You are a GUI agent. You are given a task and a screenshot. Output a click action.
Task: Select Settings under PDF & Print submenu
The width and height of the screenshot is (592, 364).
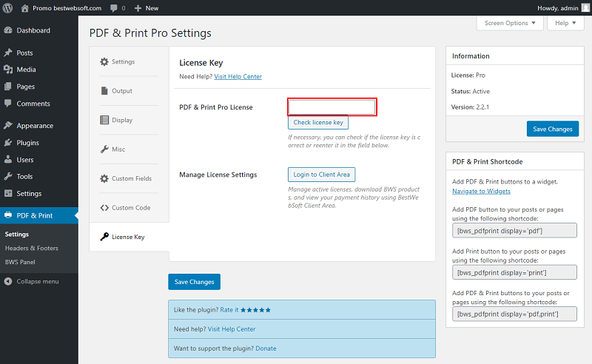(17, 234)
